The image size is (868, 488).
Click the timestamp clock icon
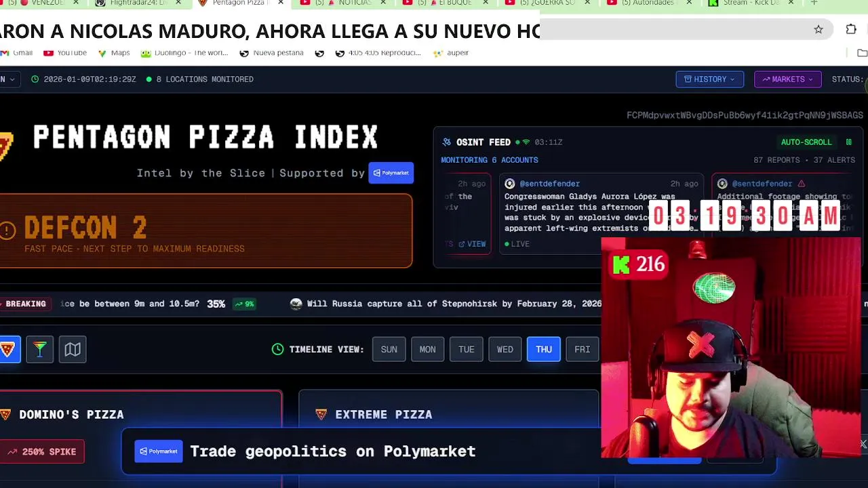point(35,79)
